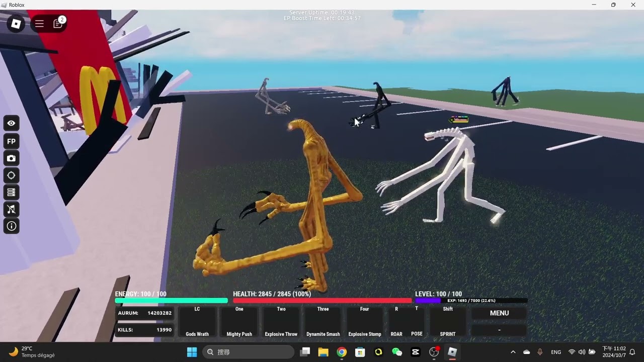
Task: Open CapCut from taskbar
Action: pos(416,352)
